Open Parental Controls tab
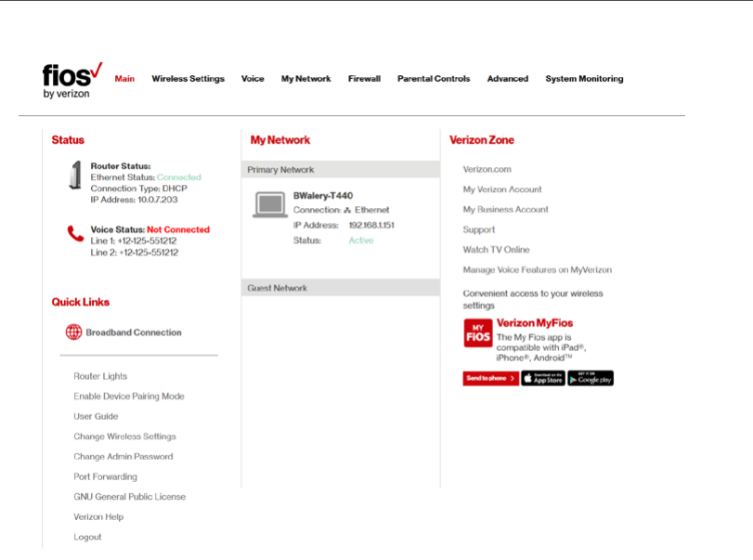 click(x=434, y=79)
